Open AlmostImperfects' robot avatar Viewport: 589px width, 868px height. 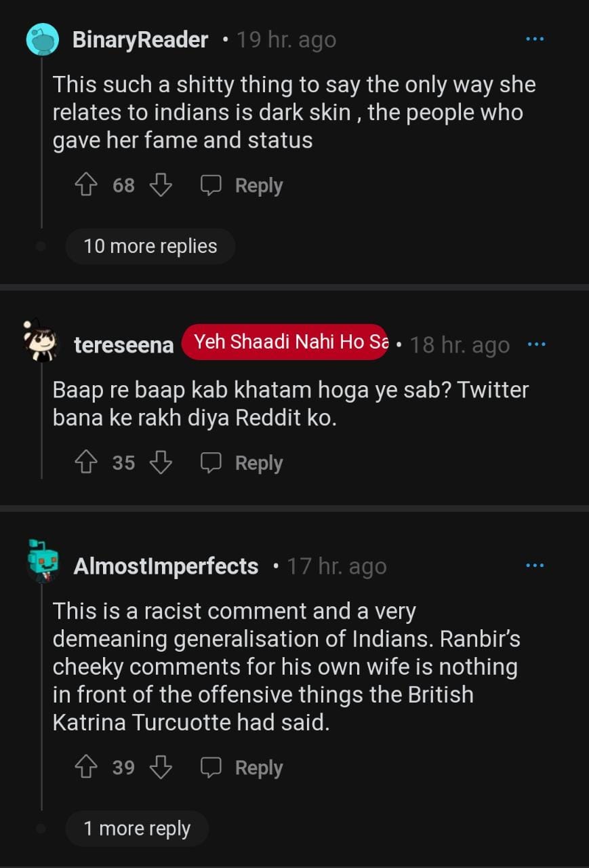pos(42,561)
